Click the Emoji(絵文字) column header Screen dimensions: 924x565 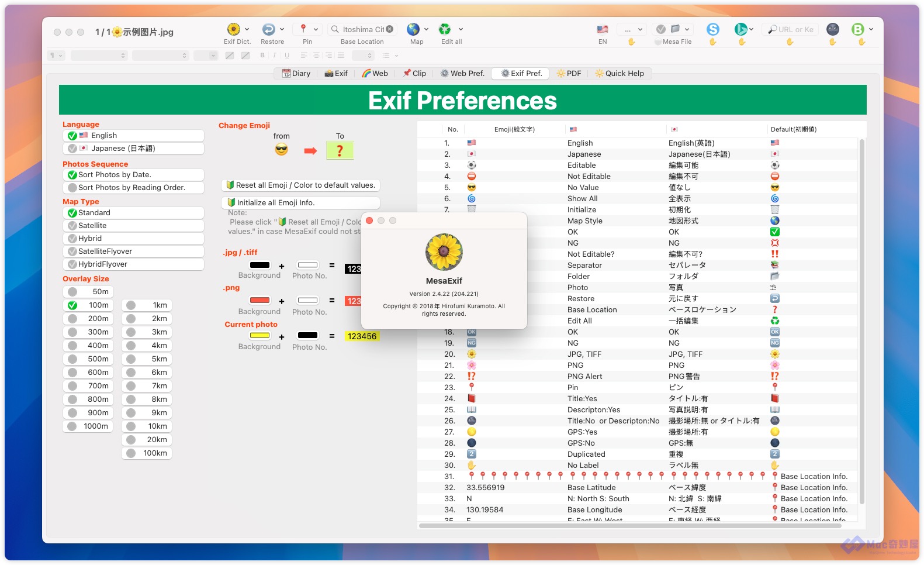tap(514, 129)
